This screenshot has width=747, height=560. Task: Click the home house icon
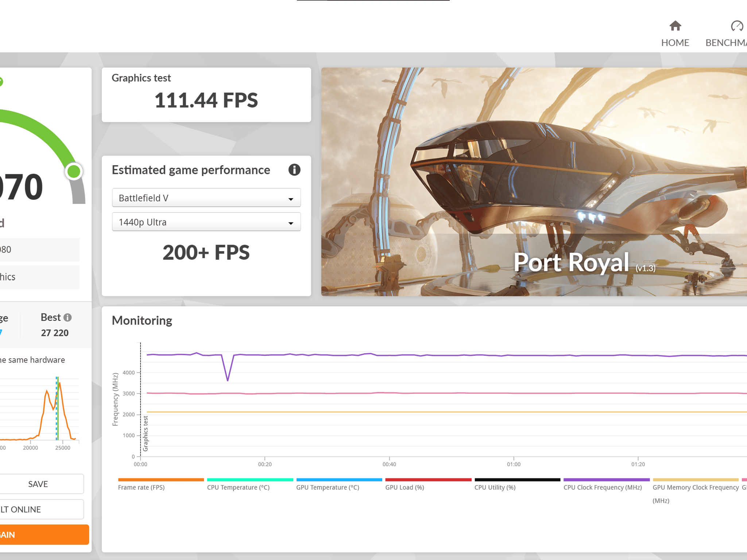click(675, 26)
